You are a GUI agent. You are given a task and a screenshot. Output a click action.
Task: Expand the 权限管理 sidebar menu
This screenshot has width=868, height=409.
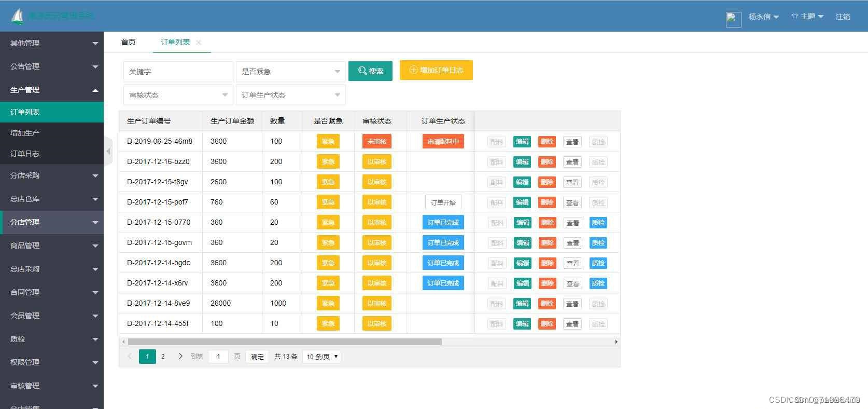pos(52,362)
